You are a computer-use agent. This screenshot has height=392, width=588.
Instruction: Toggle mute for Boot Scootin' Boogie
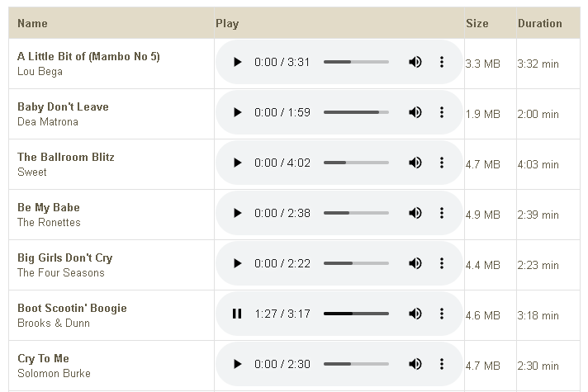[415, 314]
